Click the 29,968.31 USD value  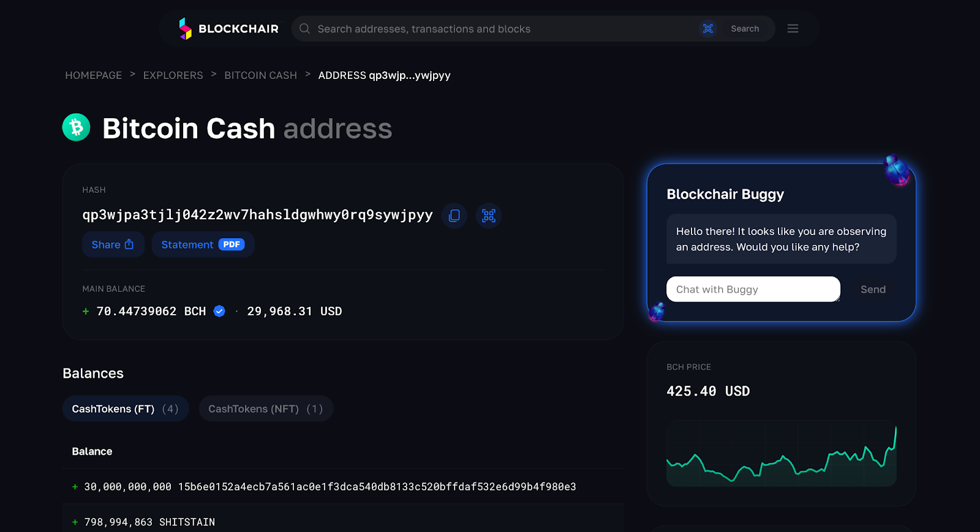tap(295, 312)
